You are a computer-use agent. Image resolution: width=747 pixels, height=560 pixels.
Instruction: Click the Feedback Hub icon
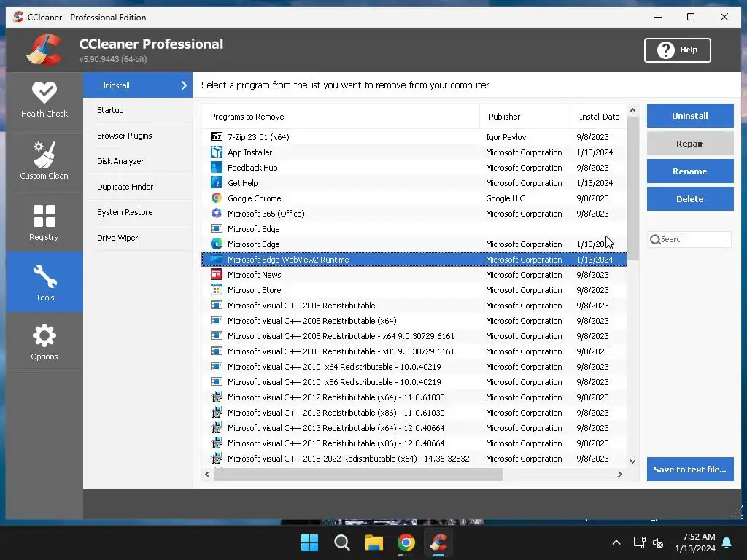pyautogui.click(x=216, y=167)
